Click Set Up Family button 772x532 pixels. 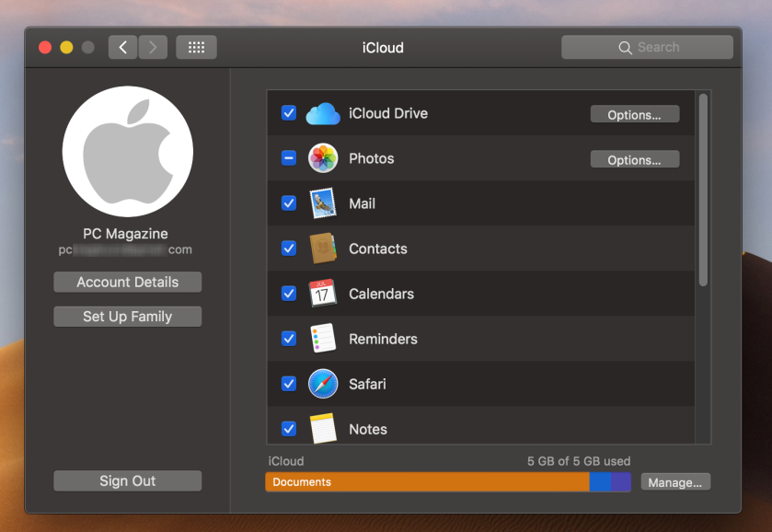(x=128, y=317)
